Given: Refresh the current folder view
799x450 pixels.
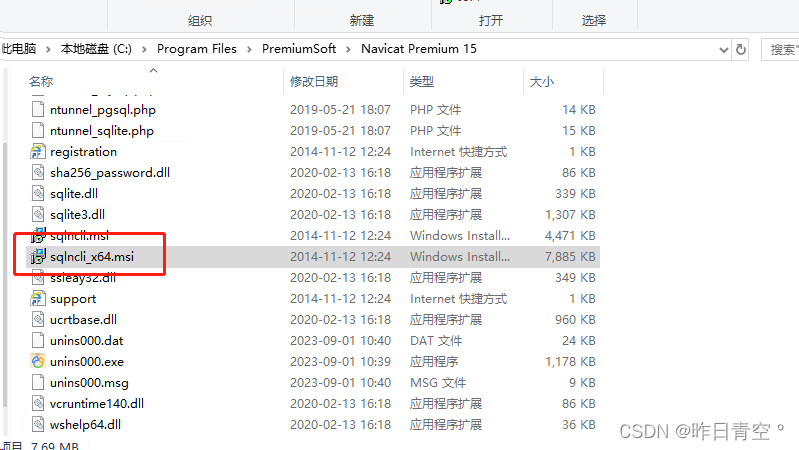Looking at the screenshot, I should click(x=741, y=49).
